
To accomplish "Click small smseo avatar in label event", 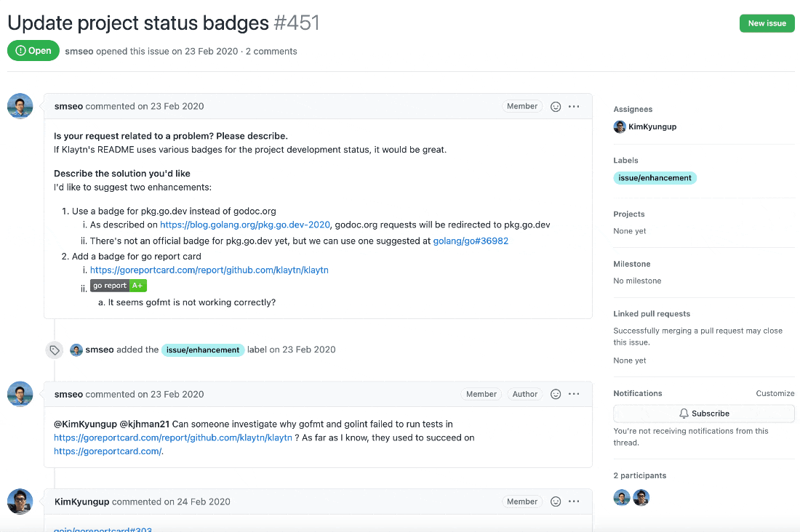I will click(76, 350).
